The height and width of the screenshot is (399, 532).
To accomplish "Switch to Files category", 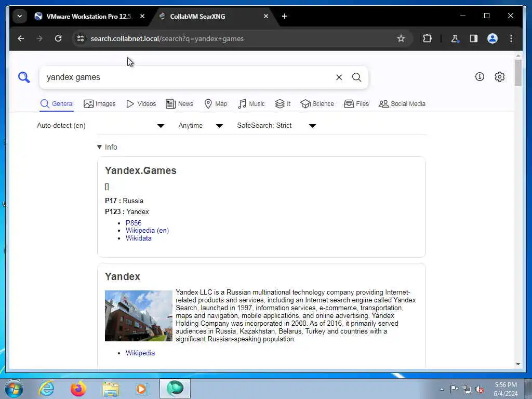I will tap(356, 104).
